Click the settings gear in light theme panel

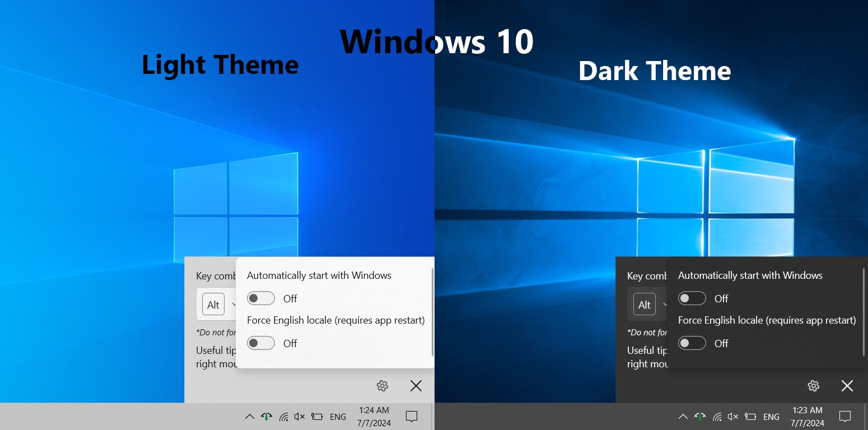(382, 386)
